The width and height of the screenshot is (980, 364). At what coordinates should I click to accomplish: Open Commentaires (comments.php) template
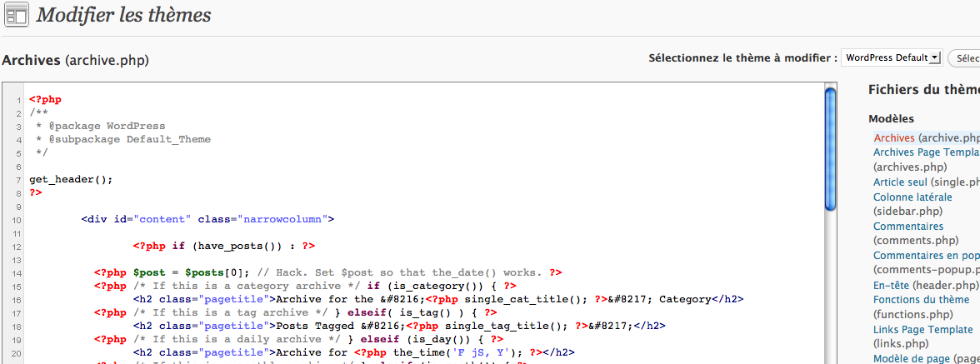(908, 226)
